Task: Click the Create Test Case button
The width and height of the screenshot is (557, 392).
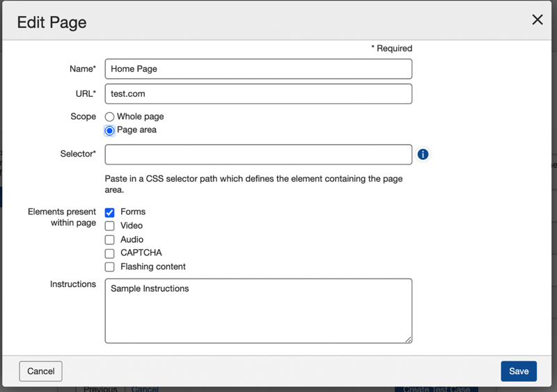Action: (436, 389)
